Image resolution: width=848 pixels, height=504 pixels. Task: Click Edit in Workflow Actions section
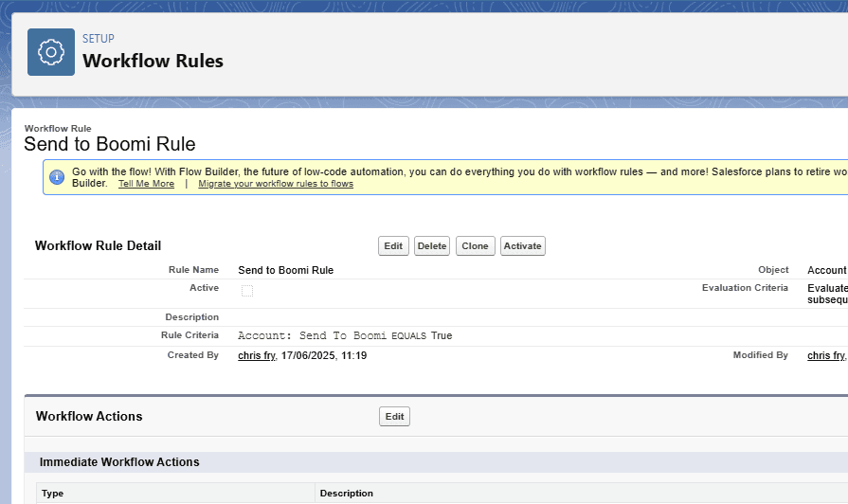coord(394,417)
